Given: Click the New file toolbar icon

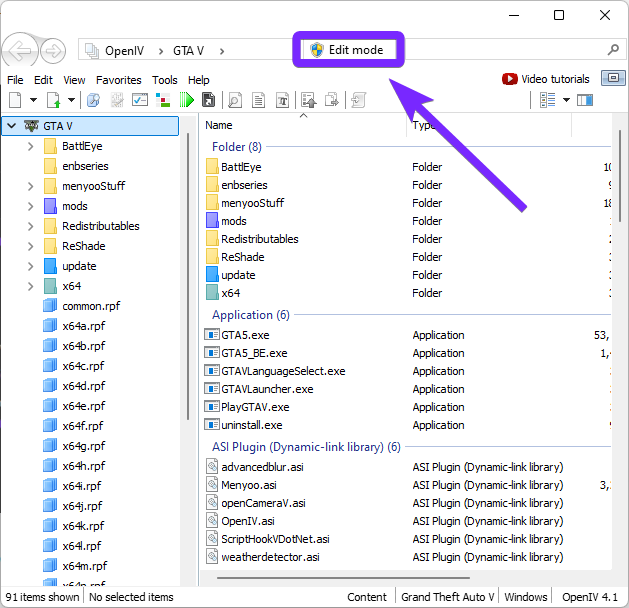Looking at the screenshot, I should (15, 100).
